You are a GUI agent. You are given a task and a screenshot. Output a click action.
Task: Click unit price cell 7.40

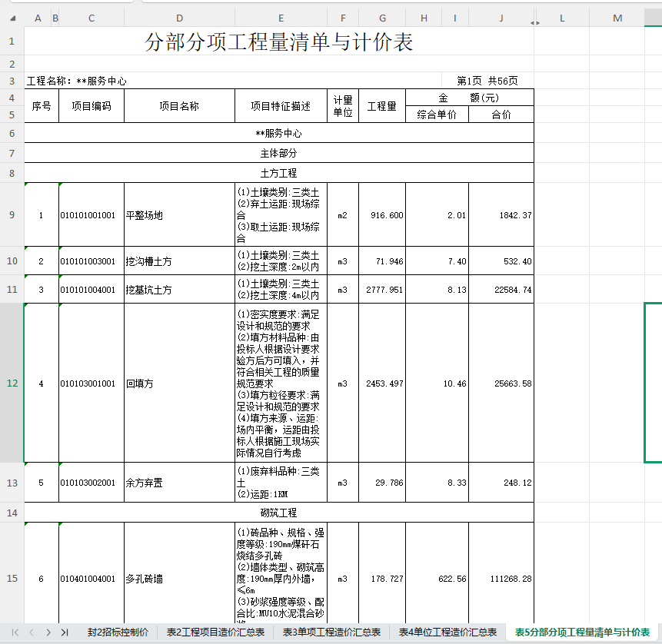(437, 261)
